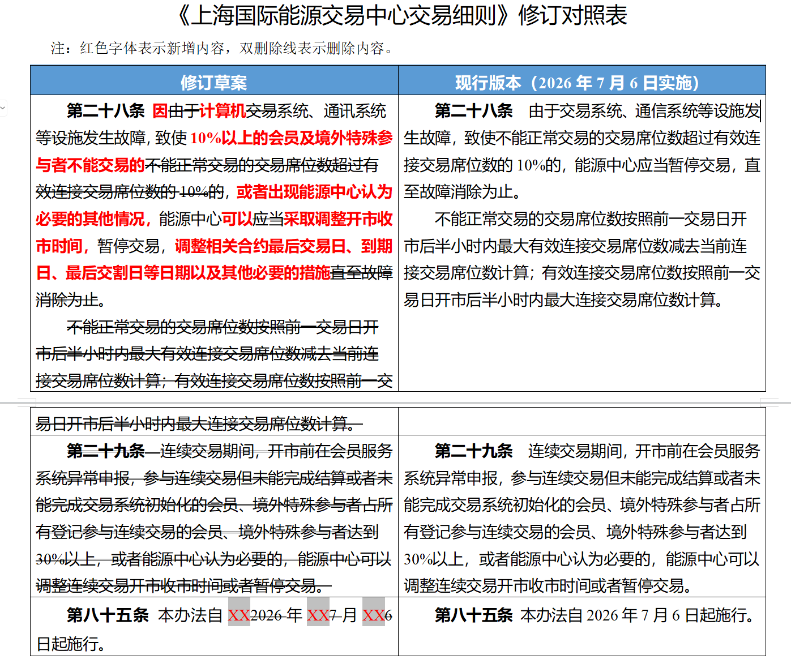Click the 现行版本 column header
This screenshot has width=791, height=672.
click(x=582, y=83)
